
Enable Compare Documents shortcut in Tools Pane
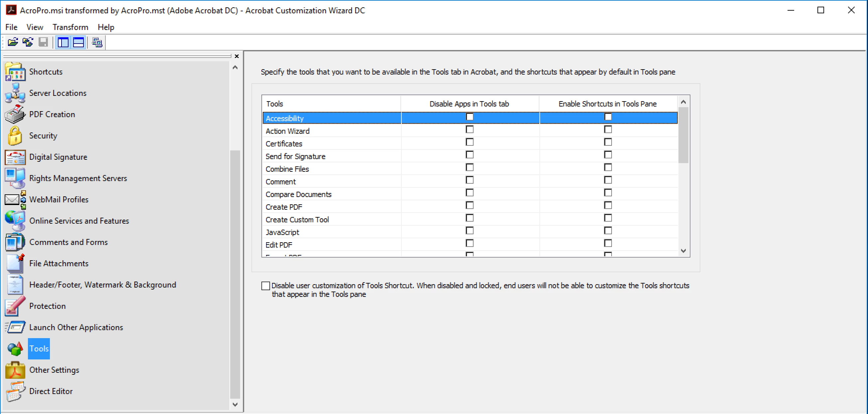pos(608,192)
